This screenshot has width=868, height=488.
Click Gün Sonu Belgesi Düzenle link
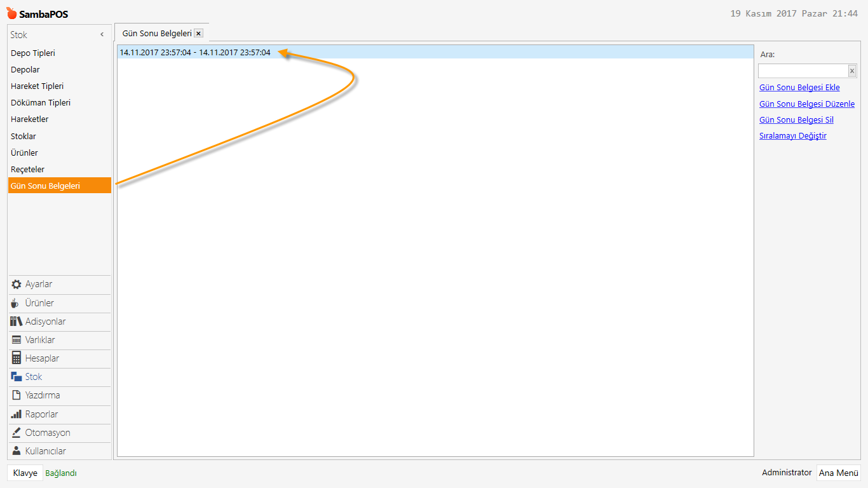(x=806, y=104)
